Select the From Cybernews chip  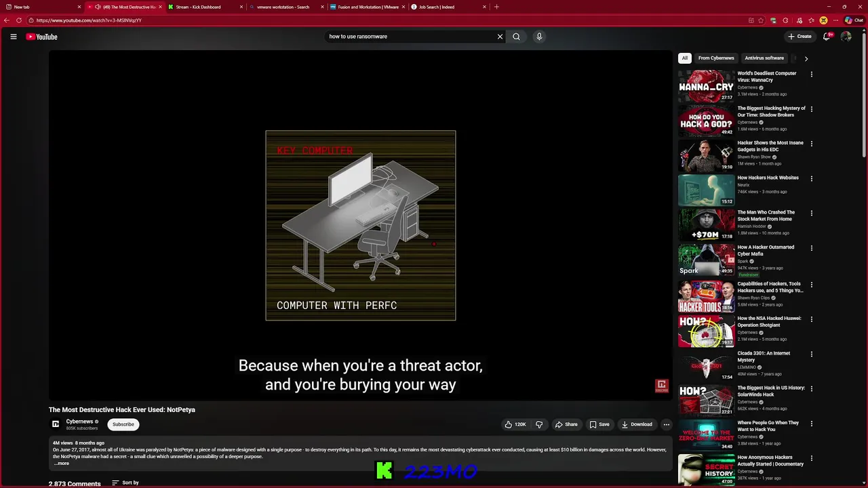[x=716, y=58]
